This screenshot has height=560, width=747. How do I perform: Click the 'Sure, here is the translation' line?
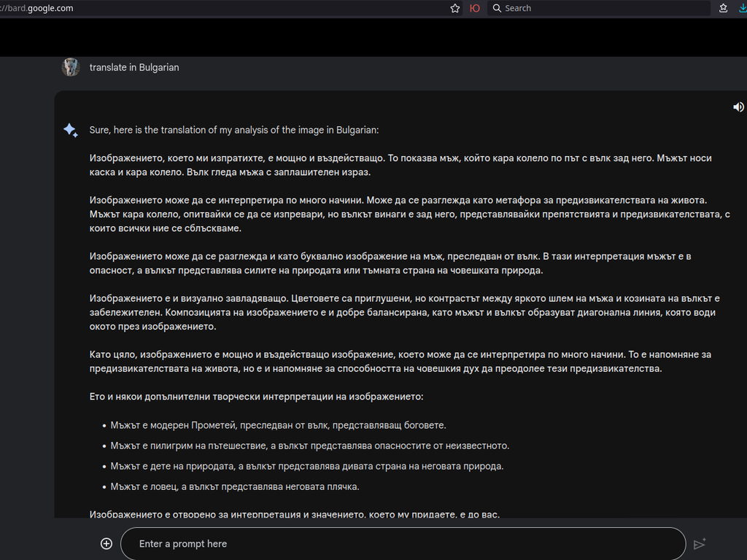click(234, 130)
